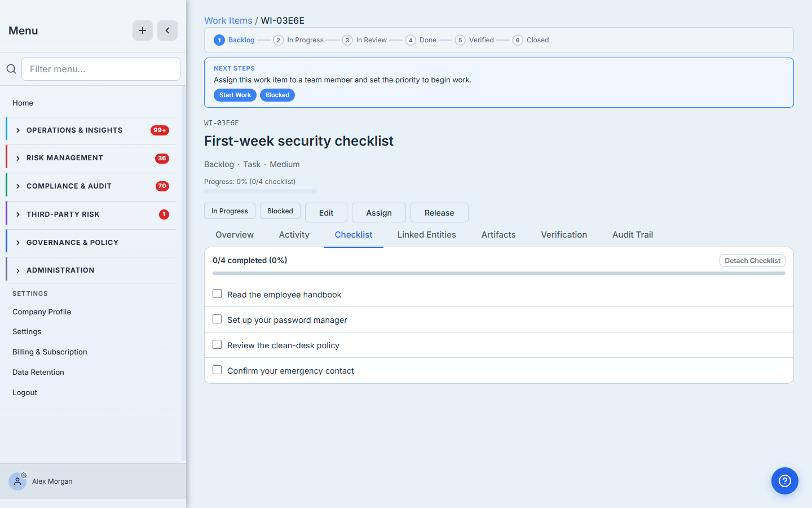Viewport: 812px width, 508px height.
Task: Check 'Confirm your emergency contact' item
Action: (x=217, y=370)
